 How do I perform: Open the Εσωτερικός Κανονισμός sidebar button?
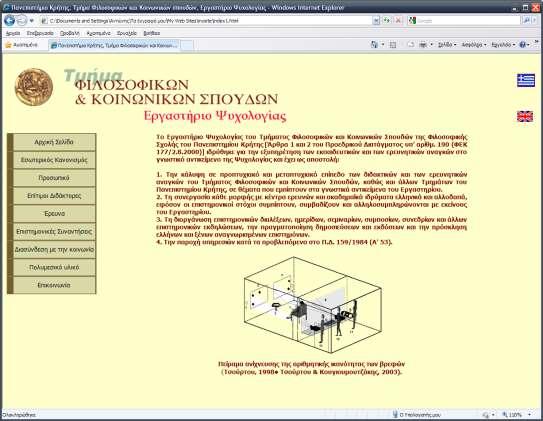[x=54, y=160]
